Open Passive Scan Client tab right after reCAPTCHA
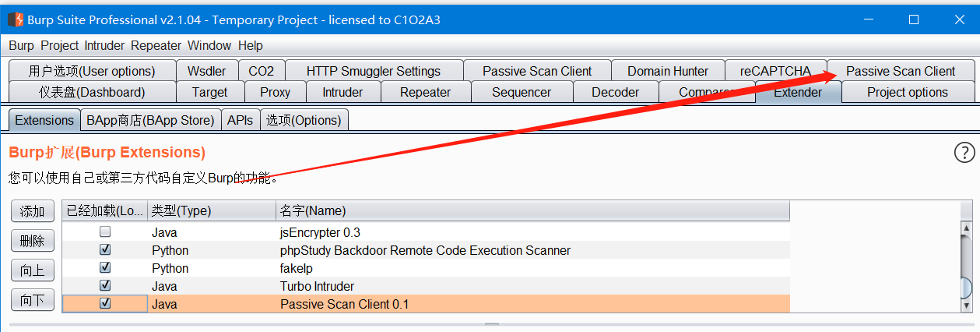 point(901,71)
